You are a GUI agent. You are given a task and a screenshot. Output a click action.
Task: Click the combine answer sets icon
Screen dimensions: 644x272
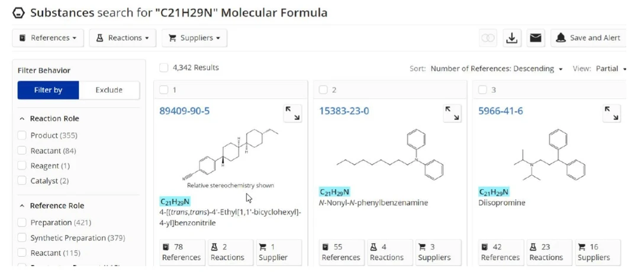coord(488,38)
